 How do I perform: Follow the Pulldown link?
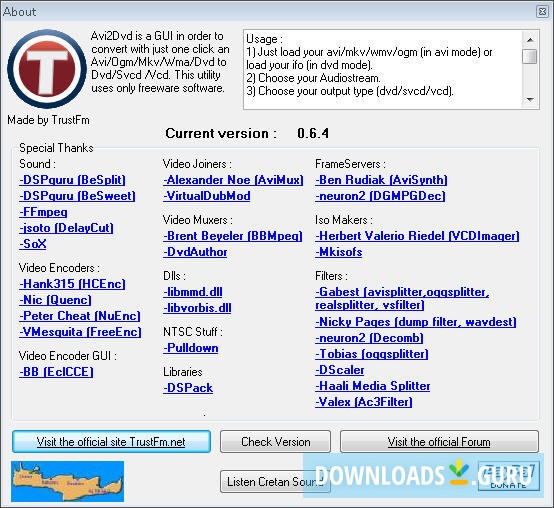pyautogui.click(x=191, y=348)
